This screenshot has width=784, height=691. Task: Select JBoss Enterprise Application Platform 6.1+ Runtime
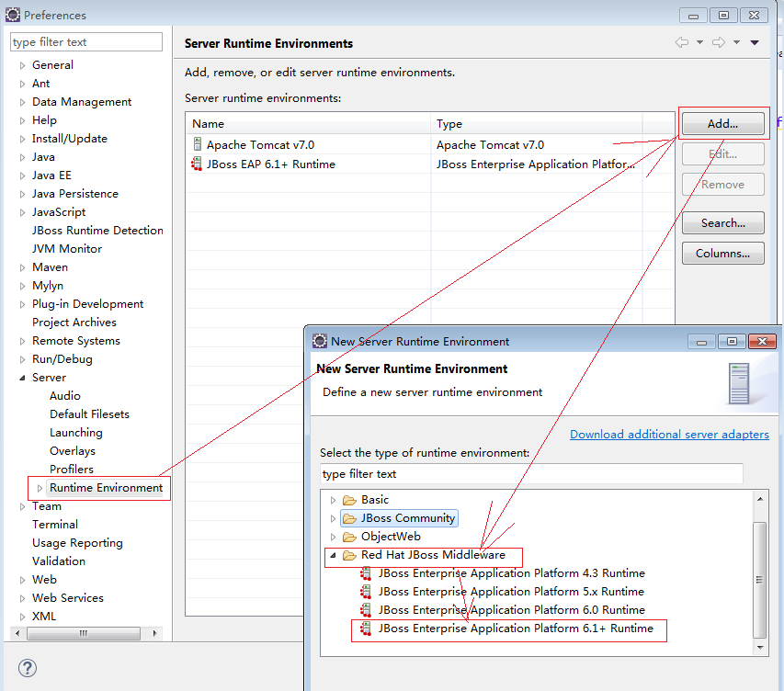pyautogui.click(x=516, y=629)
